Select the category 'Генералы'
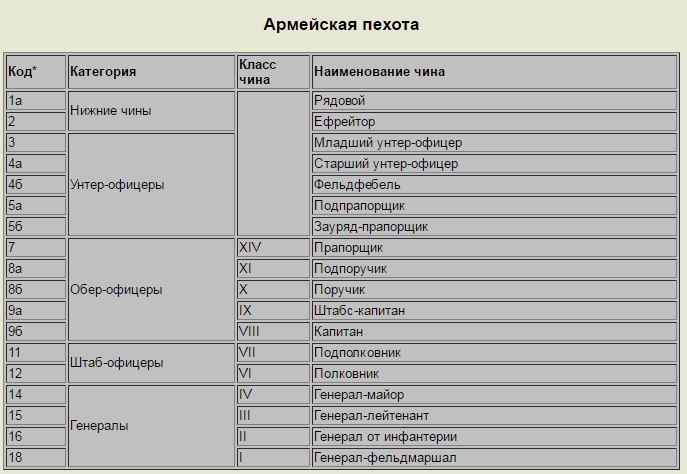Image resolution: width=687 pixels, height=474 pixels. (x=151, y=427)
